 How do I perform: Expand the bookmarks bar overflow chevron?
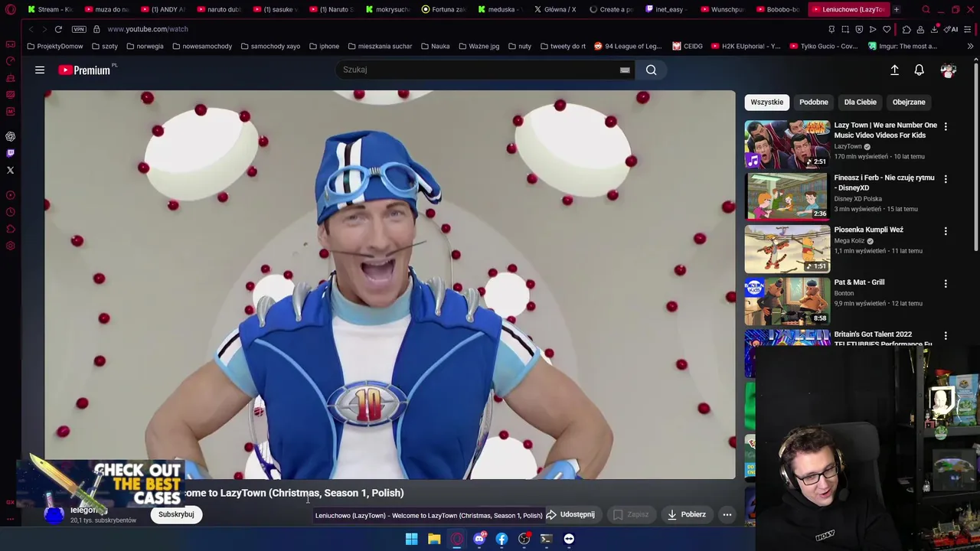tap(970, 46)
